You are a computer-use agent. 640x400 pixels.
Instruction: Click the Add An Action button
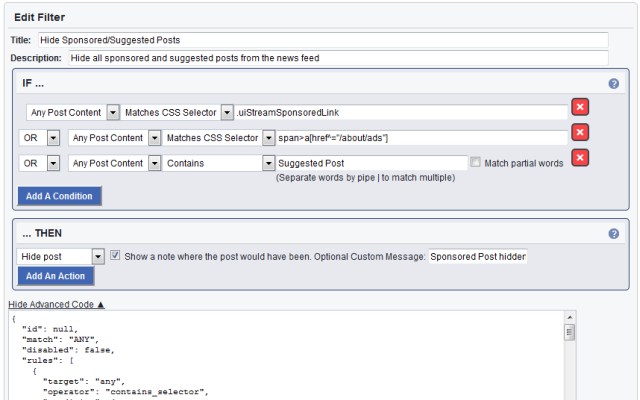coord(56,276)
